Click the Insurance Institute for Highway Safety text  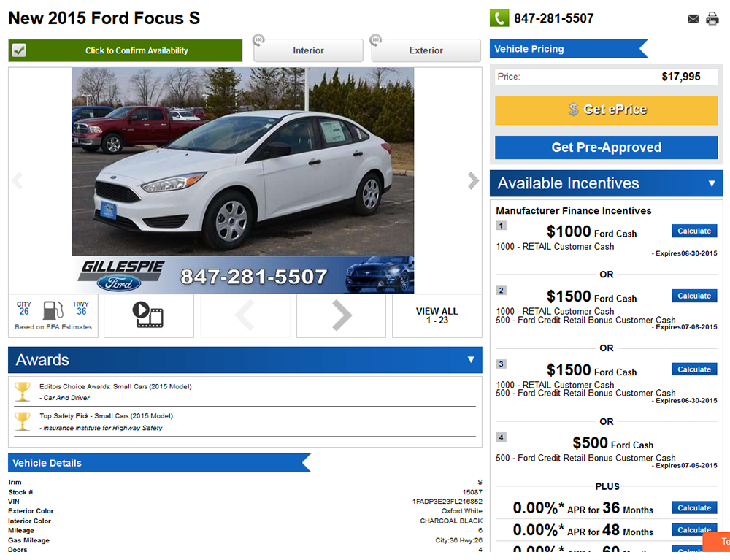101,428
